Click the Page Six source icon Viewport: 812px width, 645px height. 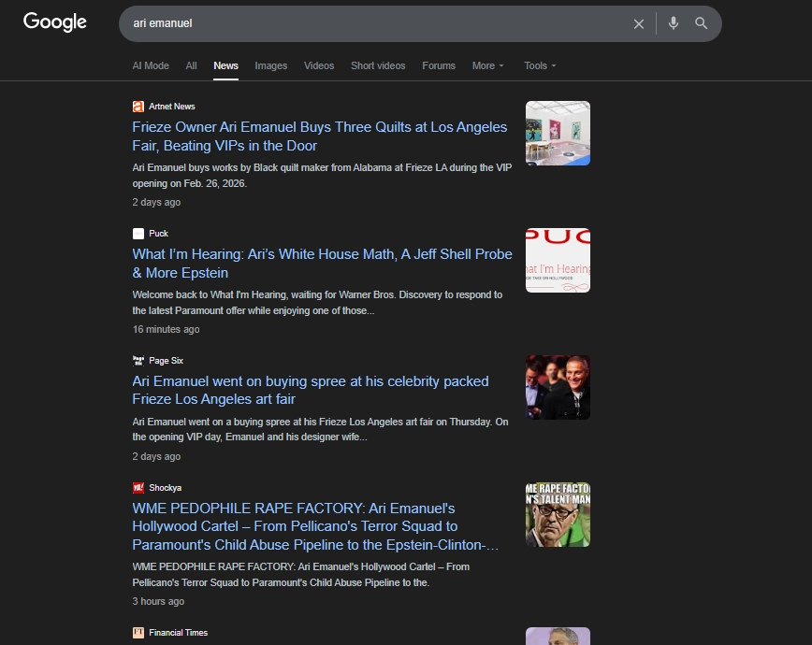point(138,360)
